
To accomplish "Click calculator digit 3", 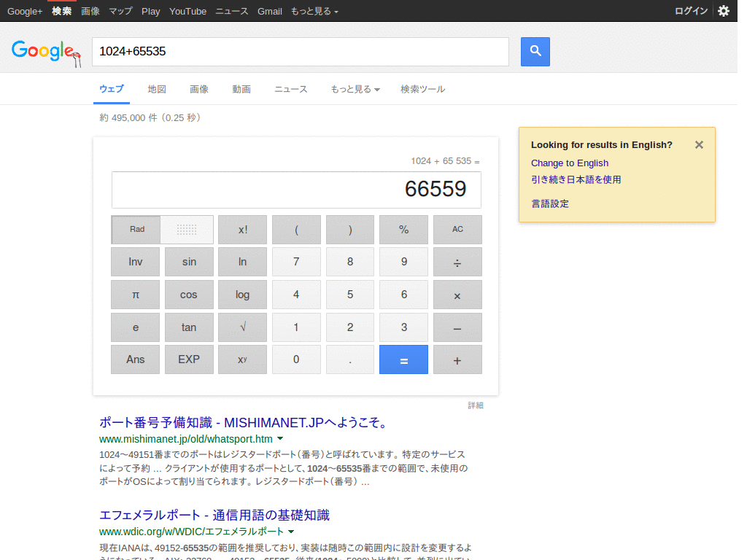I will coord(403,327).
